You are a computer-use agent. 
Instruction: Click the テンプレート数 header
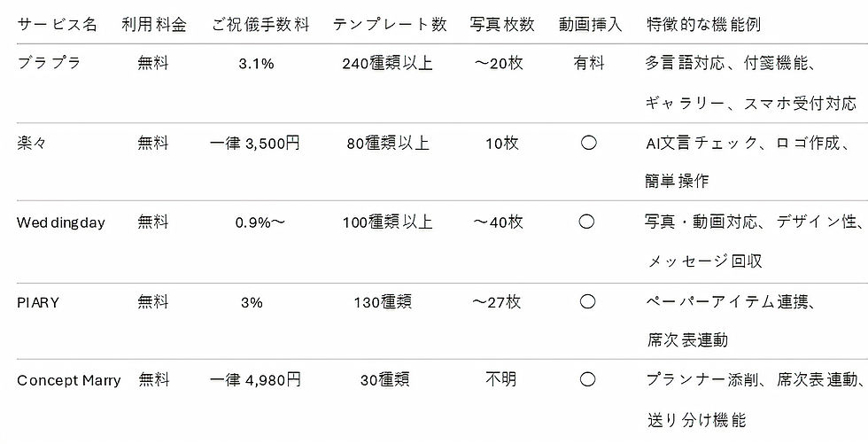(390, 25)
